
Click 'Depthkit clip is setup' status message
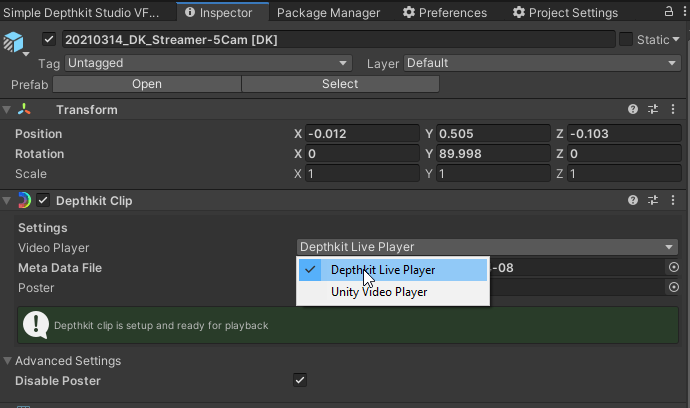(161, 325)
